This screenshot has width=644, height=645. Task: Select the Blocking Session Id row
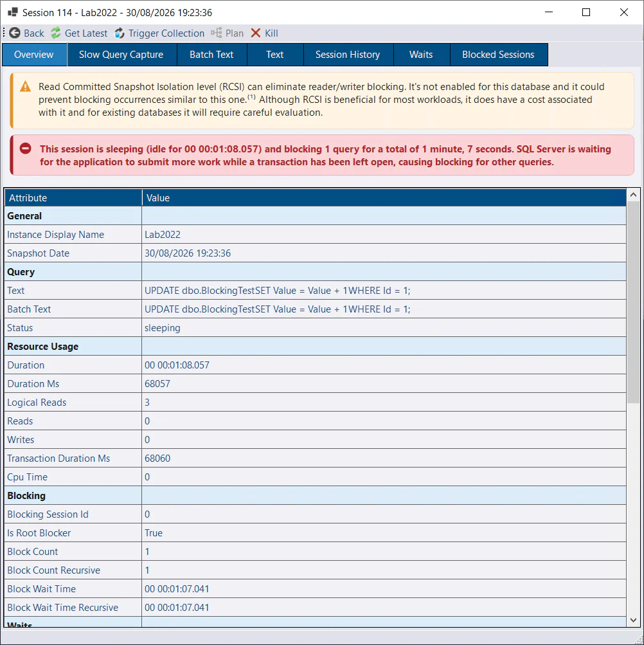316,514
